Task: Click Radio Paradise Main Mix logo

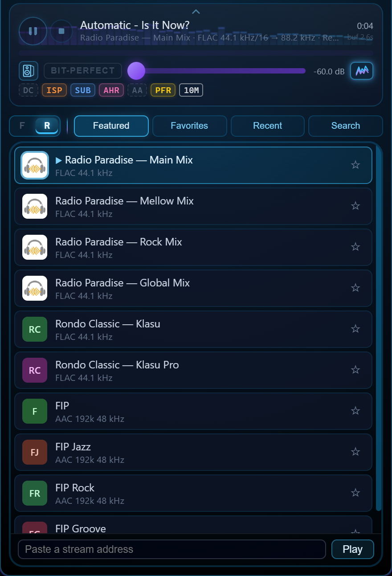Action: click(x=35, y=165)
